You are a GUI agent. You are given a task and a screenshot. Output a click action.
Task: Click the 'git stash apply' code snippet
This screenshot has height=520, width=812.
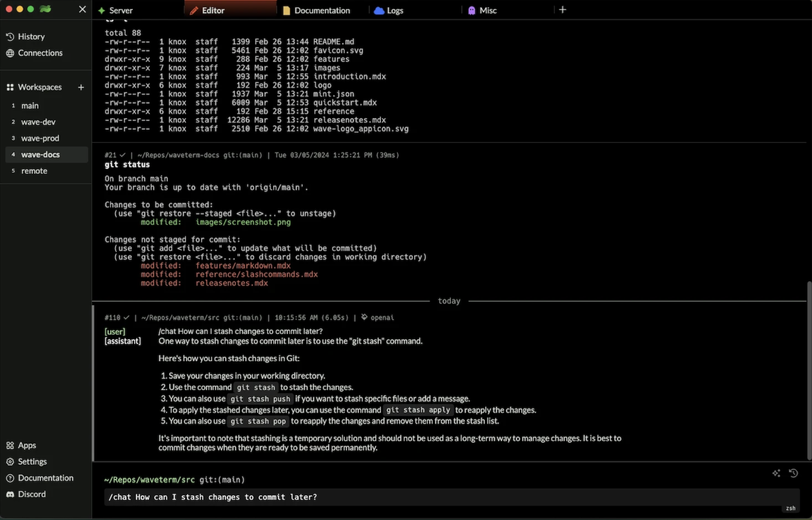[x=418, y=410]
